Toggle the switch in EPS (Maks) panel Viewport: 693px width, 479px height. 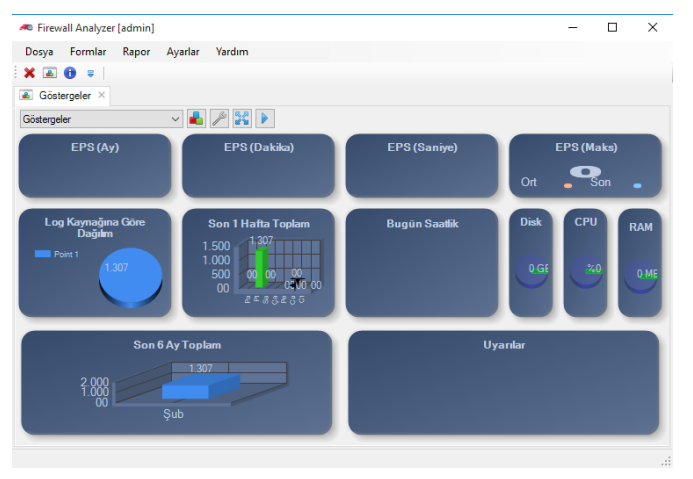(x=585, y=171)
